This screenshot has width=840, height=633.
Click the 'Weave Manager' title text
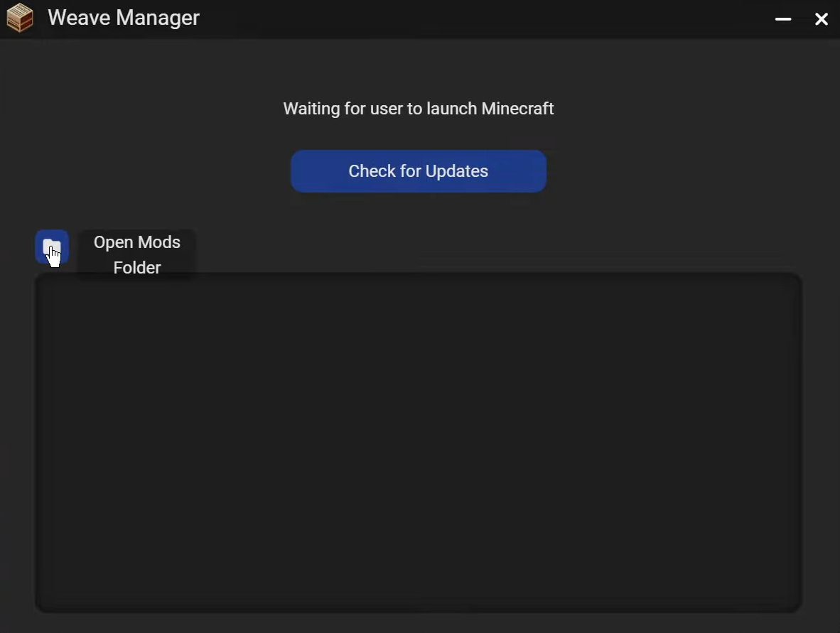124,18
